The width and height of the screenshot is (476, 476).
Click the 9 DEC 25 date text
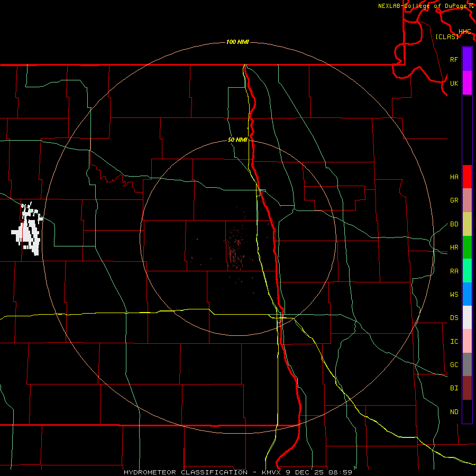(305, 472)
